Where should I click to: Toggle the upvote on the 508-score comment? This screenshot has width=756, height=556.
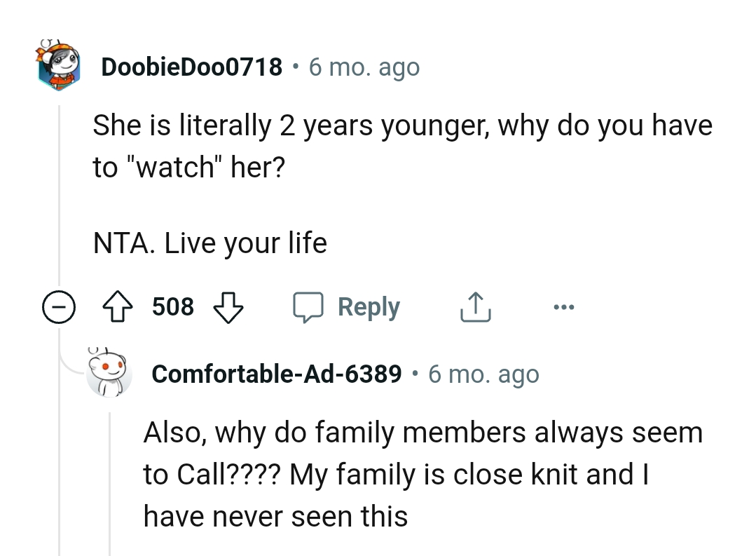coord(118,306)
